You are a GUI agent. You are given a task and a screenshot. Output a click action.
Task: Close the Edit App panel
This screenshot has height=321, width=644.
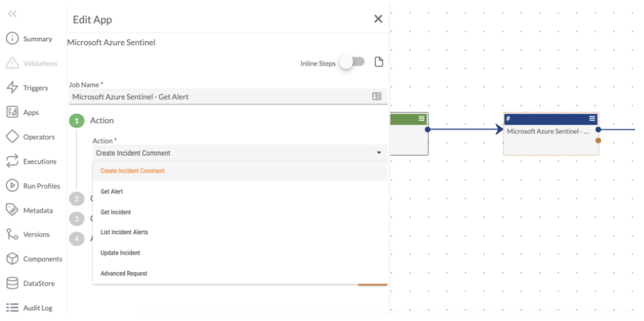378,19
